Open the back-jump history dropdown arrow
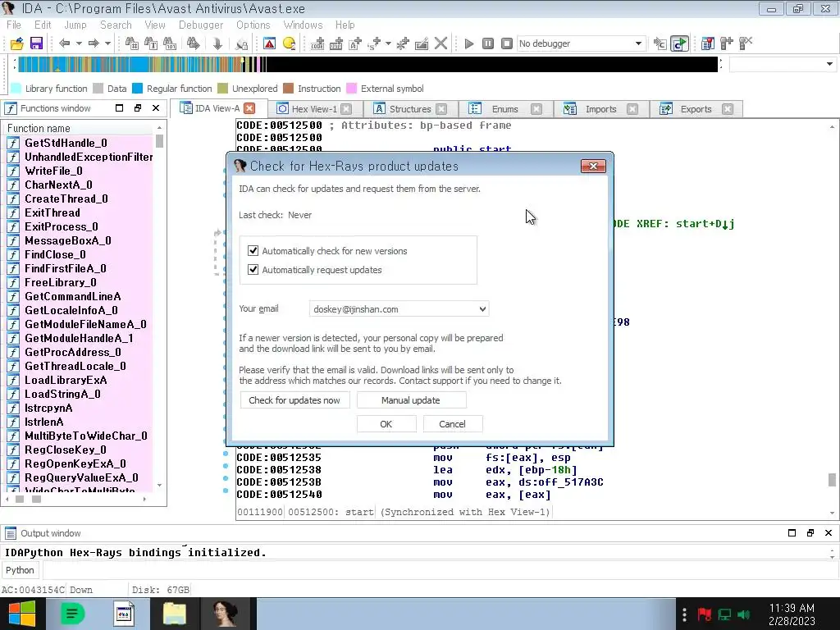This screenshot has height=630, width=840. [79, 43]
